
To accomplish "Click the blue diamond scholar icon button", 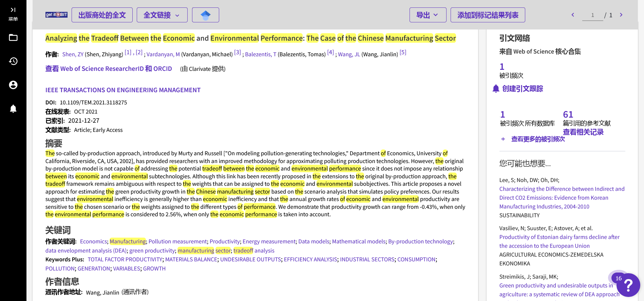I will [205, 15].
